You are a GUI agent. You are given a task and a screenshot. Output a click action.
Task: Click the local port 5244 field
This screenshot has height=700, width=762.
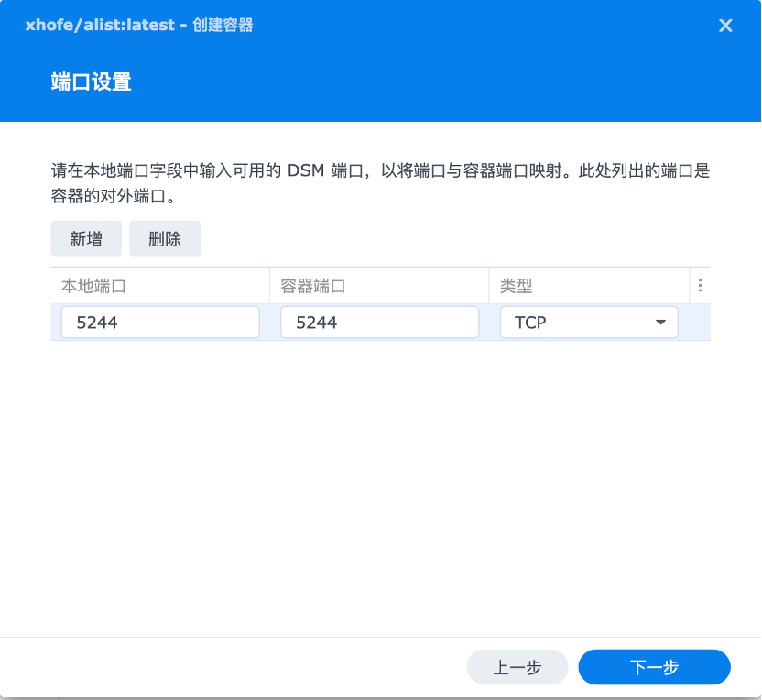click(x=160, y=323)
